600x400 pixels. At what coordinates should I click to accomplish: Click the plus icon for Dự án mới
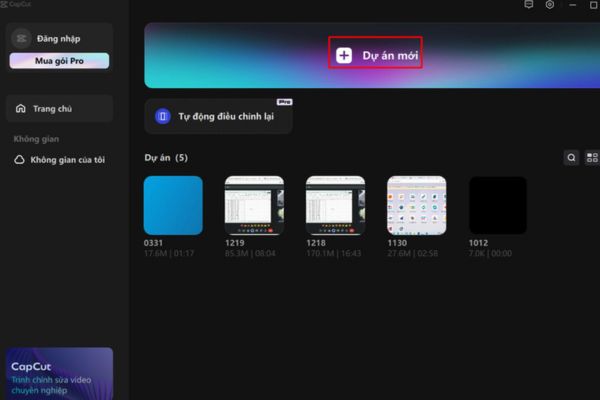pos(343,56)
